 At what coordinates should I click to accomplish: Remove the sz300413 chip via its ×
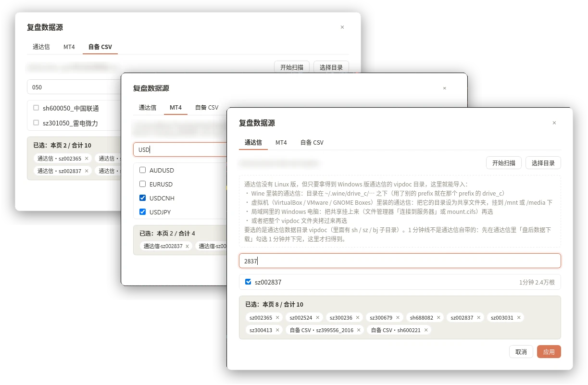[x=277, y=330]
